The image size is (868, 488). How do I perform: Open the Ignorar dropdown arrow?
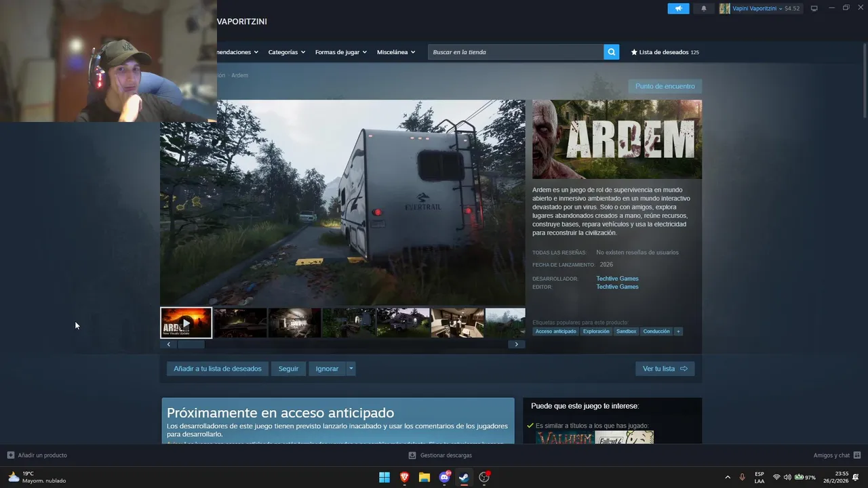coord(351,369)
